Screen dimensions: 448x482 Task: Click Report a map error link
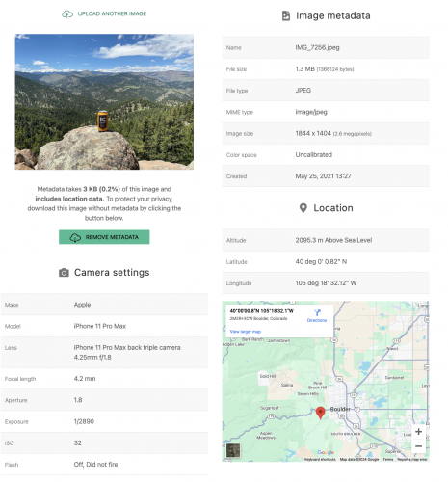[x=412, y=459]
